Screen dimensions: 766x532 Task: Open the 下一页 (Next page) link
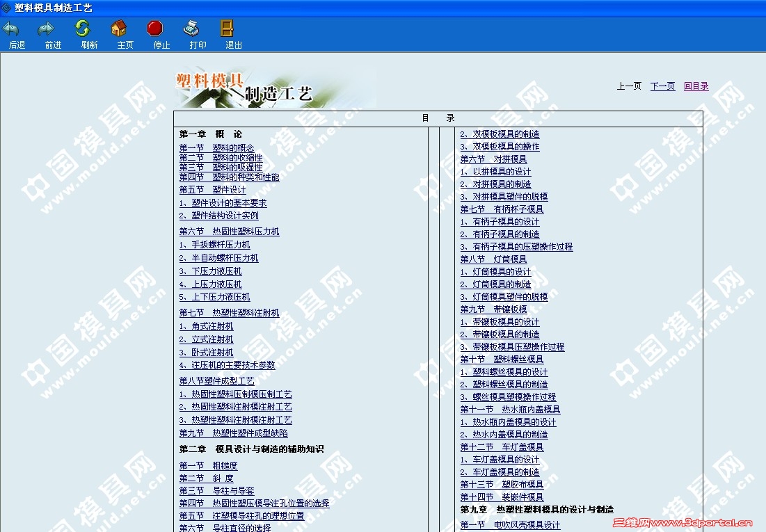pos(662,86)
